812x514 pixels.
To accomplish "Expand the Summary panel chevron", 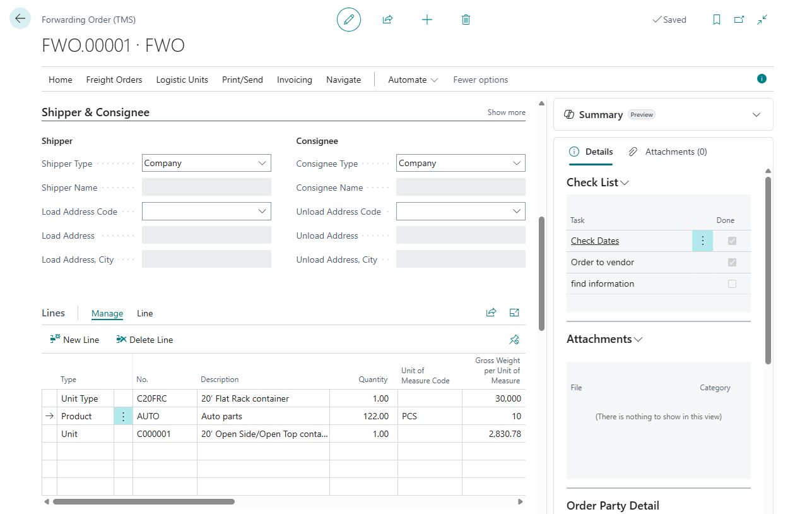I will pyautogui.click(x=756, y=114).
